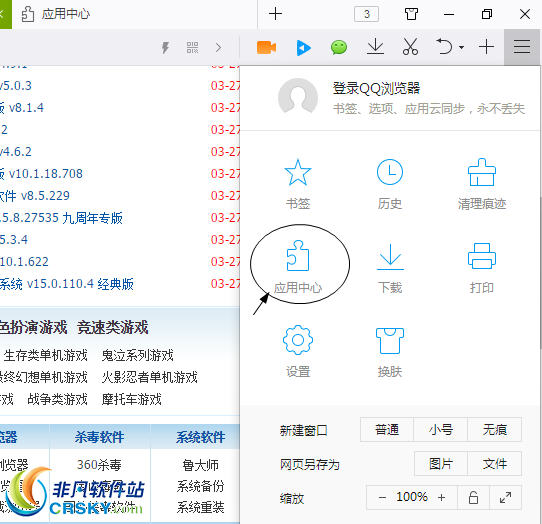
Task: Increase zoom with plus button
Action: tap(441, 497)
